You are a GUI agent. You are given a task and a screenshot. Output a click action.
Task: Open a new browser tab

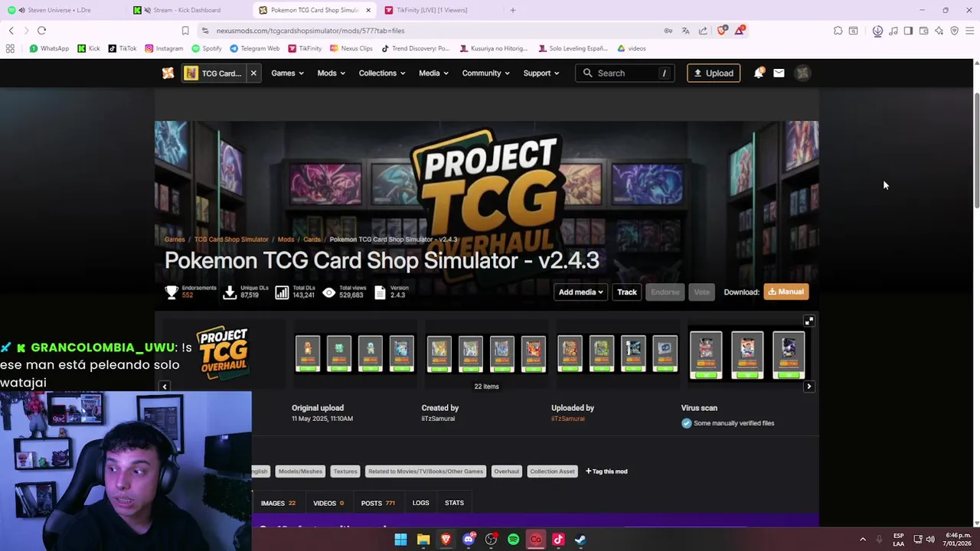[513, 10]
